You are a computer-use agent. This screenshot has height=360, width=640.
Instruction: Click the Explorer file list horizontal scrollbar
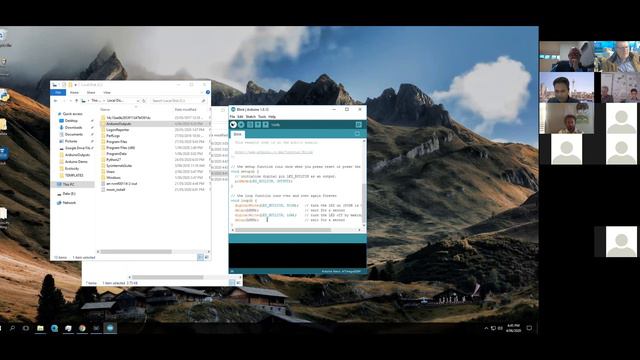click(x=136, y=251)
